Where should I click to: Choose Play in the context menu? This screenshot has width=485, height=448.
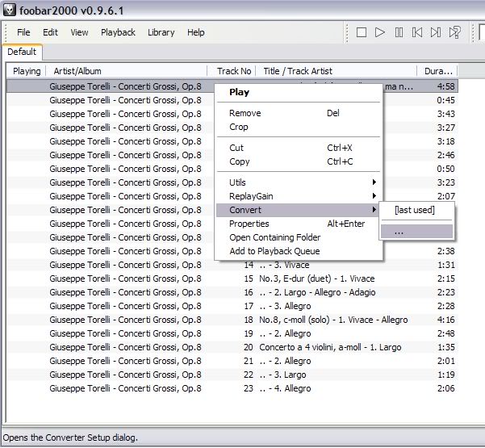(299, 92)
